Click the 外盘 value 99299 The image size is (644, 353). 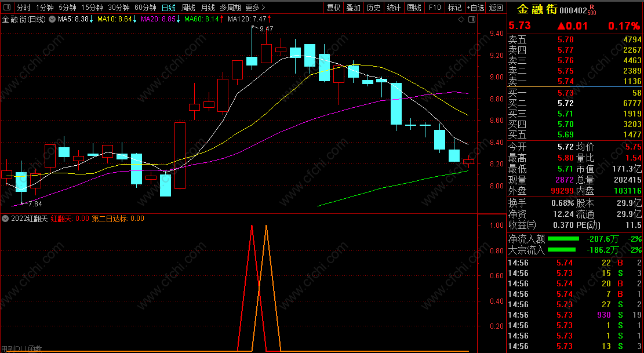pyautogui.click(x=563, y=191)
